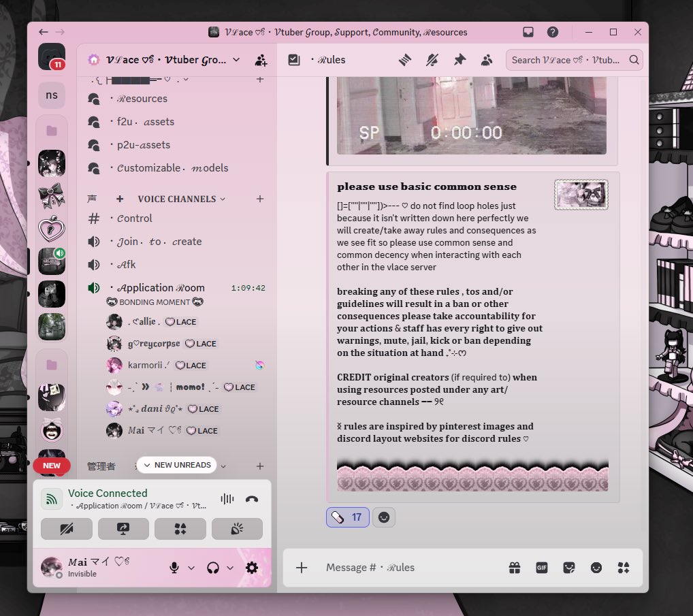693x616 pixels.
Task: Jump to NEW UNREADS
Action: (x=177, y=465)
